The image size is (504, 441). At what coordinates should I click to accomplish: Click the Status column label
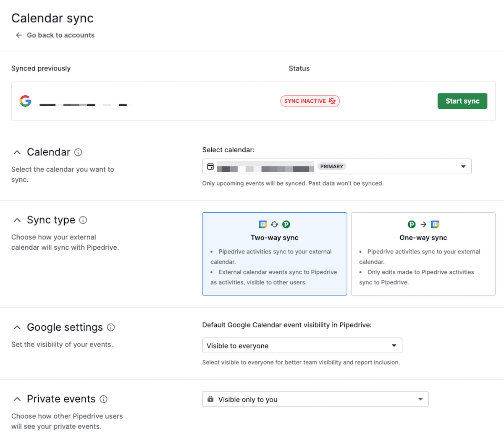point(299,68)
